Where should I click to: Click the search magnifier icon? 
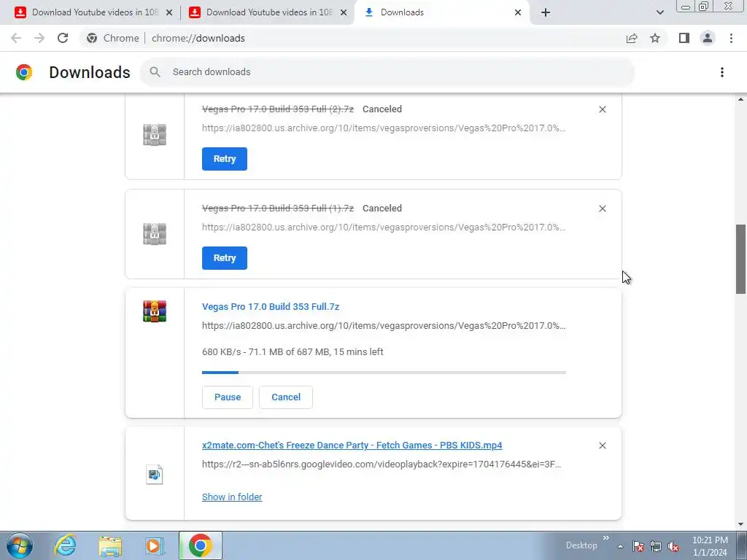(x=155, y=72)
